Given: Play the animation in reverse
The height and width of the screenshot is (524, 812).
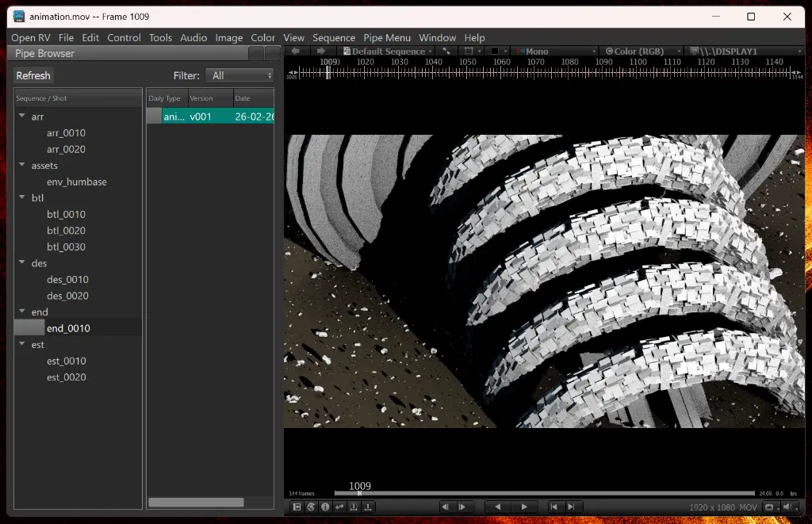Looking at the screenshot, I should pyautogui.click(x=498, y=507).
